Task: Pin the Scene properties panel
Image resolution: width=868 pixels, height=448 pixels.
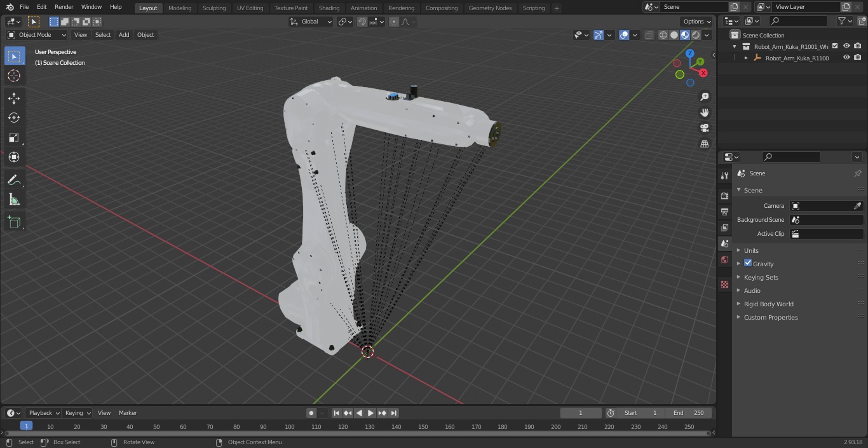Action: [857, 173]
